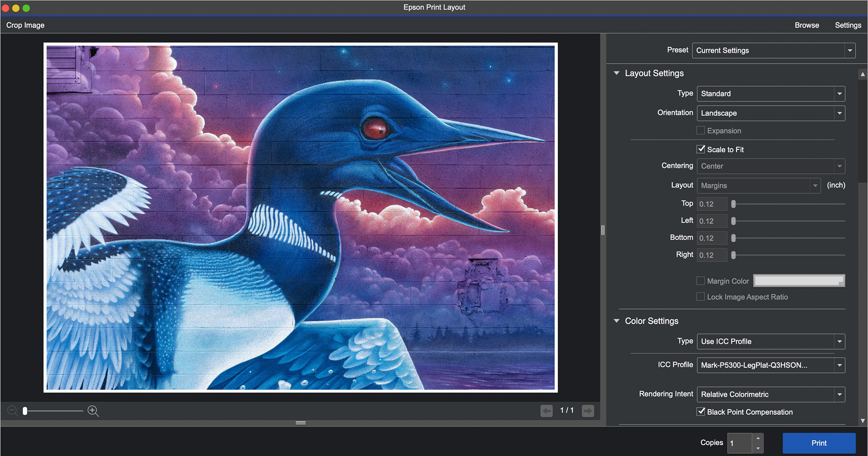Open the Browse tab
Image resolution: width=868 pixels, height=456 pixels.
(x=807, y=25)
